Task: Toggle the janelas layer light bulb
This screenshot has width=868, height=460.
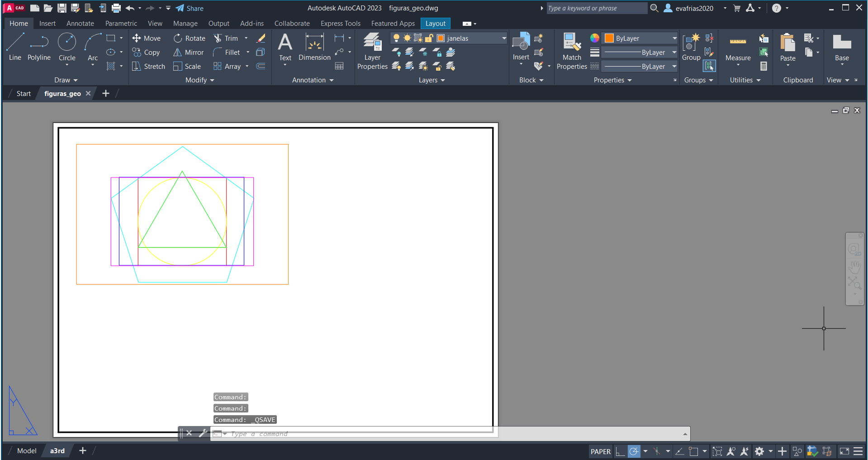Action: (x=396, y=38)
